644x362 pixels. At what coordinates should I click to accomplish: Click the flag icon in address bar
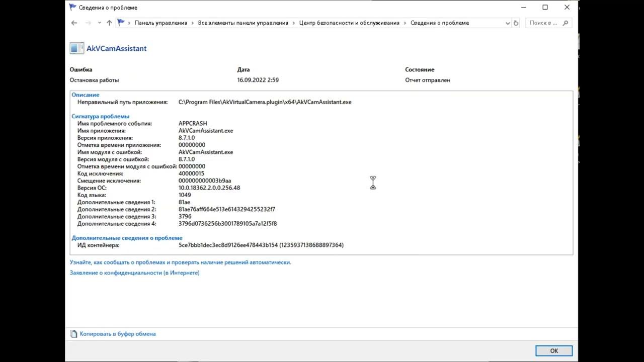[x=121, y=23]
